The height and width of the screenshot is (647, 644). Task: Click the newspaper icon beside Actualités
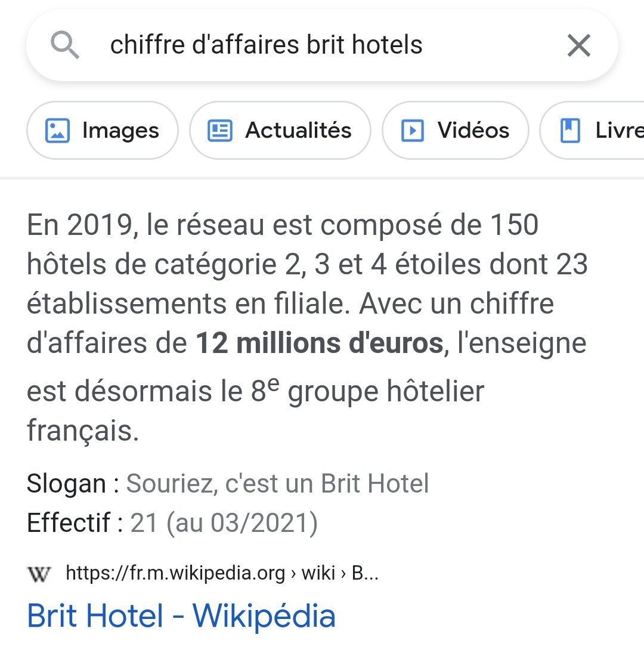pos(220,131)
